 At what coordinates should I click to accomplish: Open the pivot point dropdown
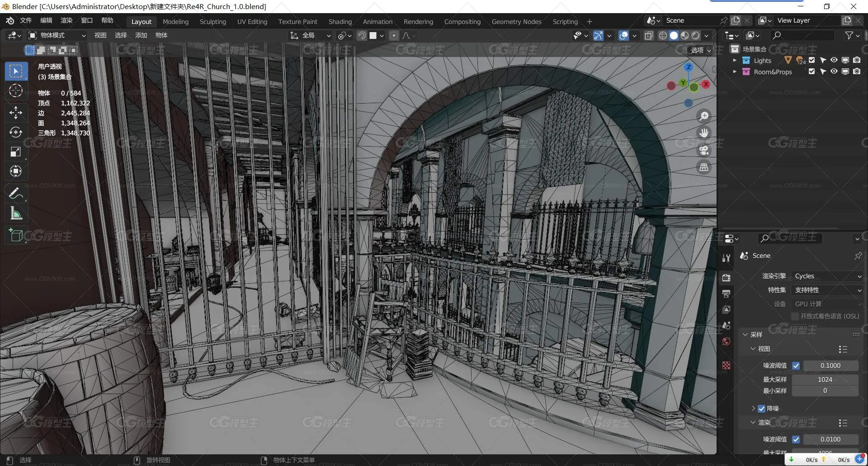[x=344, y=35]
